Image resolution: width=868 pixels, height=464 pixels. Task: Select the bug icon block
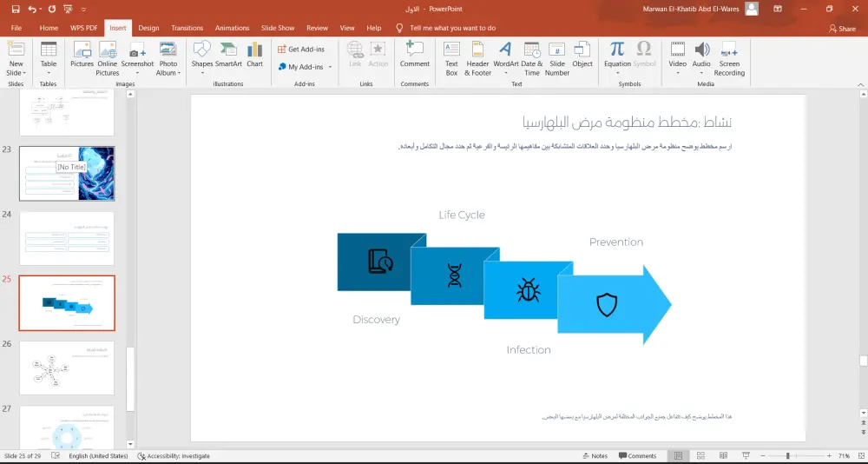point(528,290)
